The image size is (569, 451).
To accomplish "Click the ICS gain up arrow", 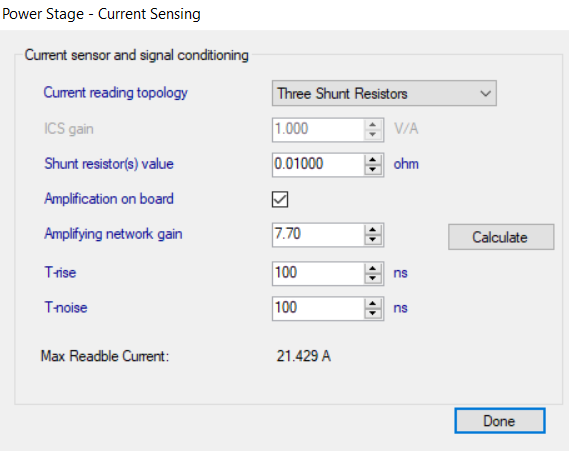I will [x=373, y=125].
